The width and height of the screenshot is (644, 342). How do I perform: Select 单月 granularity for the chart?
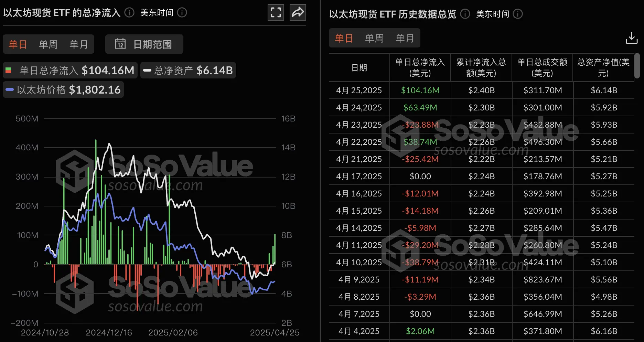click(78, 44)
